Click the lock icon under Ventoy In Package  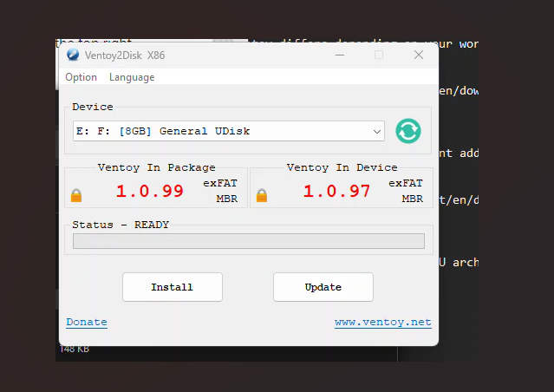76,195
